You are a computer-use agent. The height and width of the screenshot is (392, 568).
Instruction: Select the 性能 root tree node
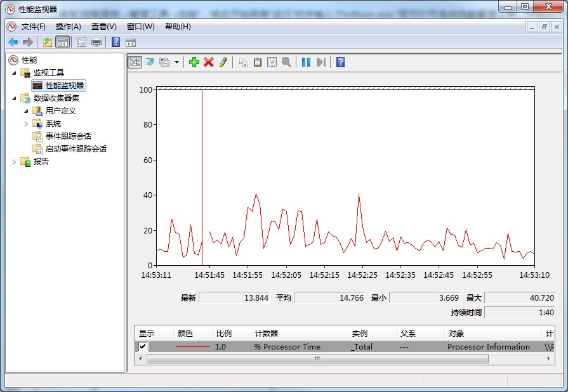tap(29, 60)
